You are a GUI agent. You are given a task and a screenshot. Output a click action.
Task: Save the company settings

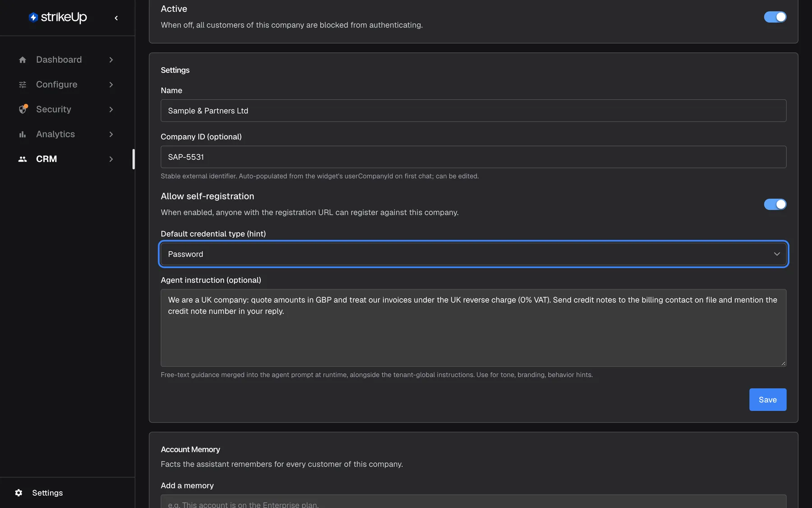pyautogui.click(x=767, y=400)
